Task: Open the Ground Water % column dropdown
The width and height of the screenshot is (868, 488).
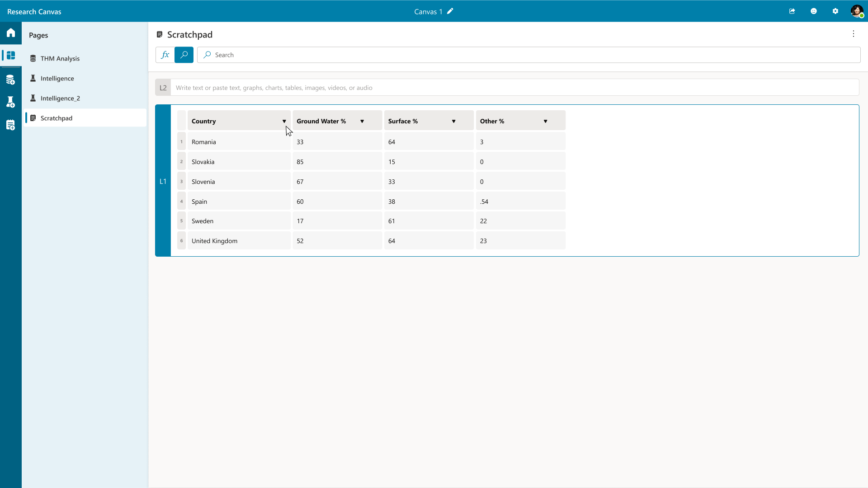Action: 362,121
